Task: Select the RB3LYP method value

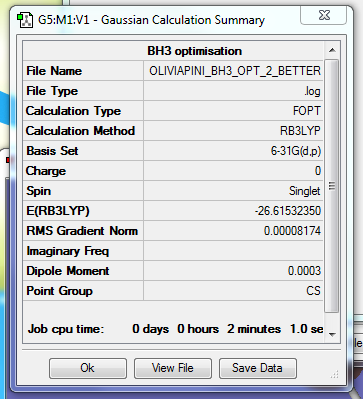Action: tap(300, 131)
